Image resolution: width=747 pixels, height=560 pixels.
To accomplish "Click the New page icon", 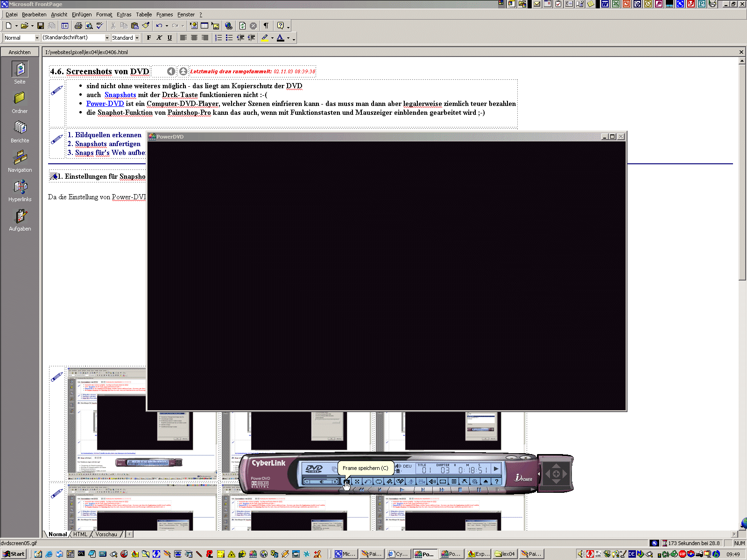I will (x=8, y=26).
